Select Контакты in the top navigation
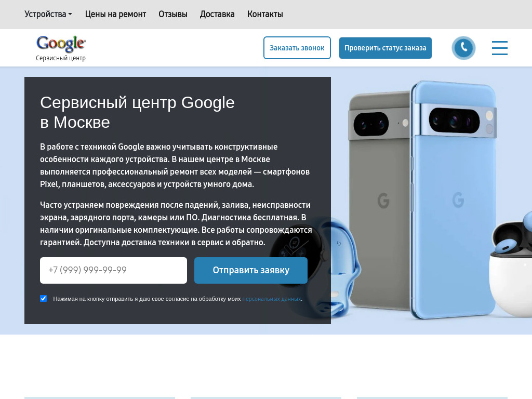532x399 pixels. point(265,14)
